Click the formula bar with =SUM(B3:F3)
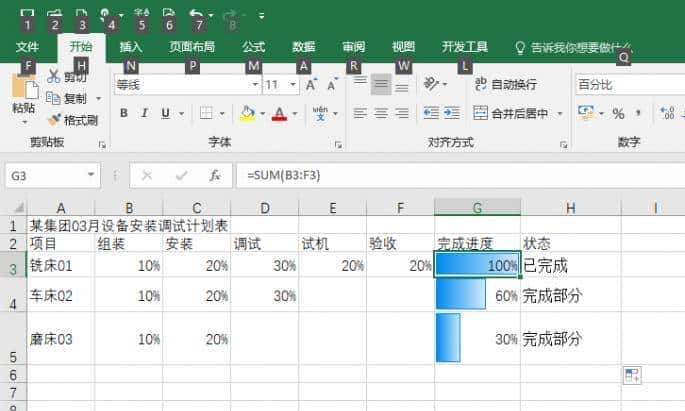This screenshot has height=411, width=685. (x=461, y=175)
